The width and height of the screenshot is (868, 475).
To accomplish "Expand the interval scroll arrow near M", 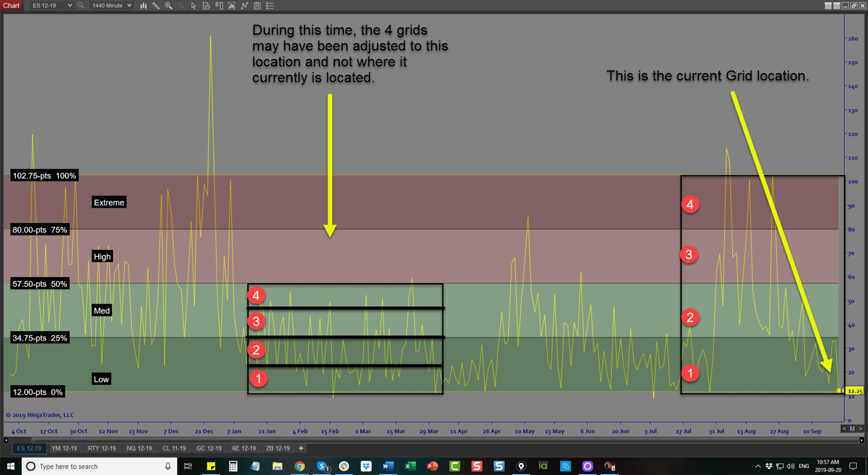I will tap(861, 429).
